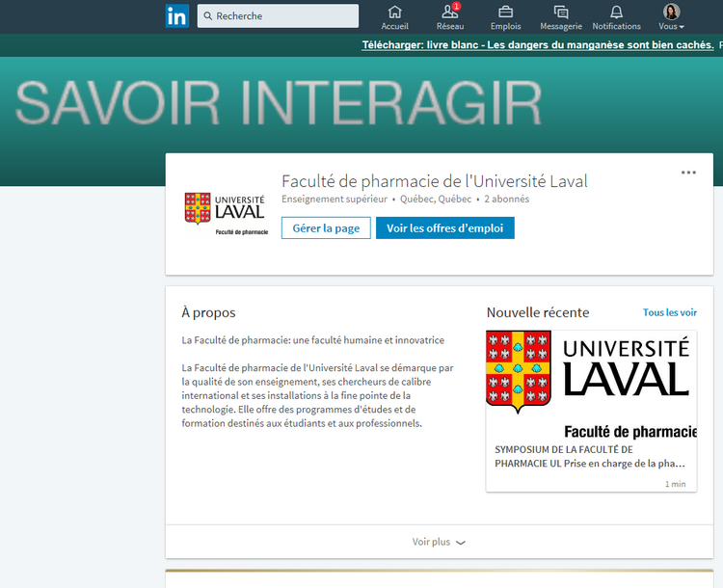
Task: Click the page title Faculté de pharmacie
Action: pyautogui.click(x=435, y=181)
